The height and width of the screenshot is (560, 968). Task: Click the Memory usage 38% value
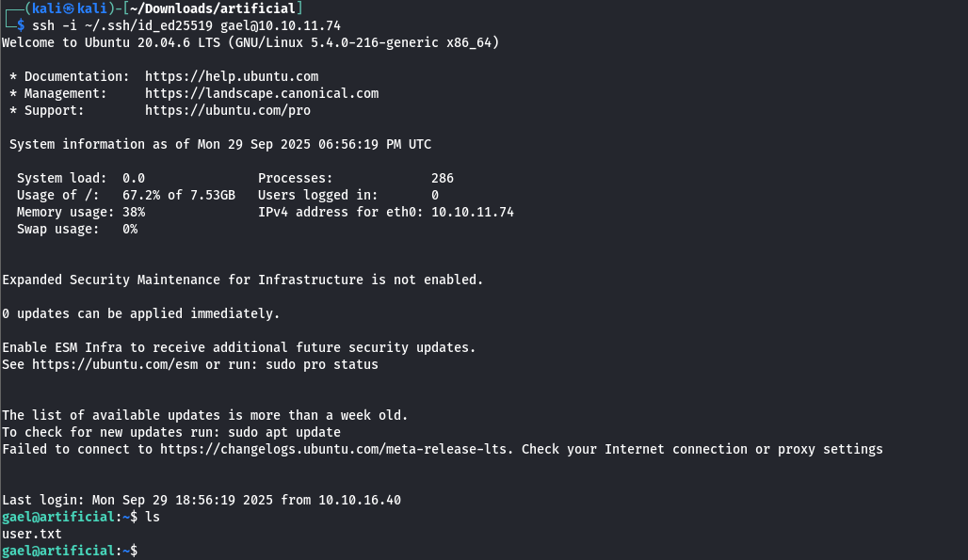click(x=134, y=212)
